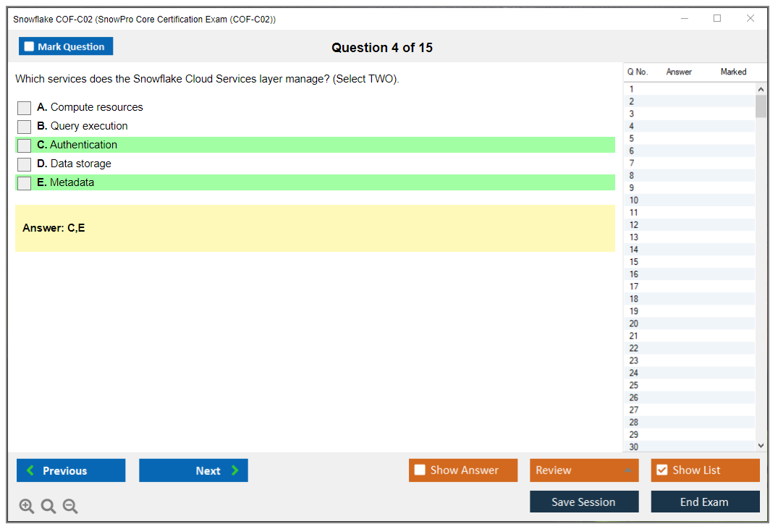Click the Save Session button

point(584,502)
